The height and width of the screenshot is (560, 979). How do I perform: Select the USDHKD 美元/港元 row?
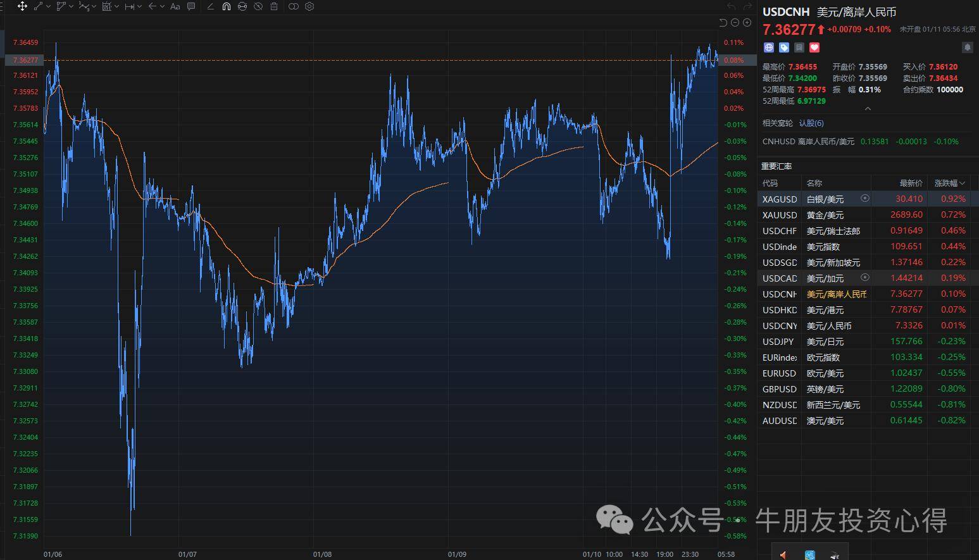[868, 310]
